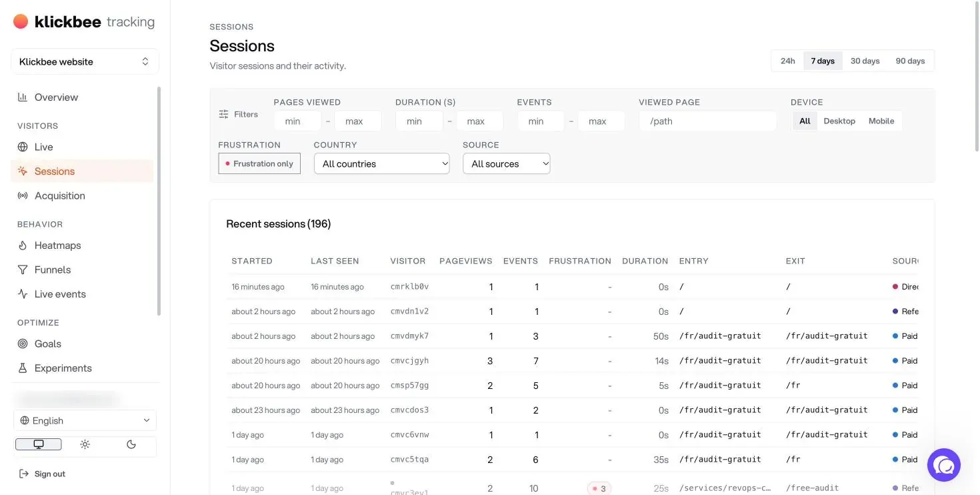Click the Events max field
This screenshot has width=980, height=495.
(601, 121)
